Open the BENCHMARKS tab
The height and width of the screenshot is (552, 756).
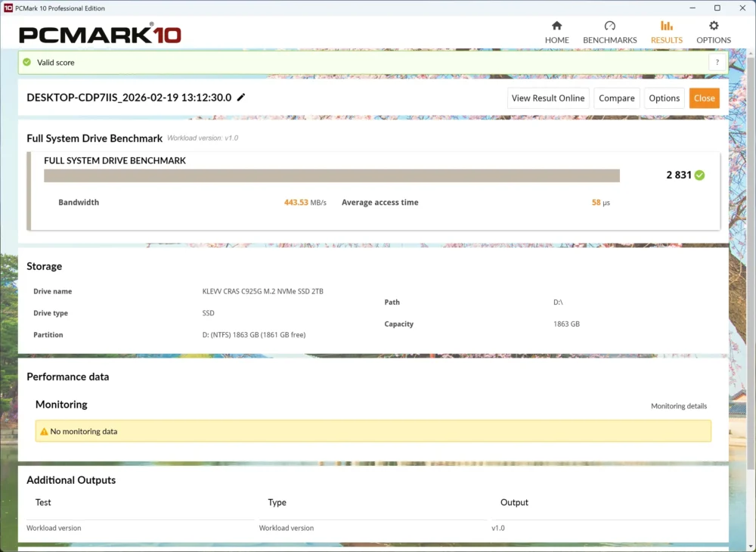pyautogui.click(x=610, y=33)
